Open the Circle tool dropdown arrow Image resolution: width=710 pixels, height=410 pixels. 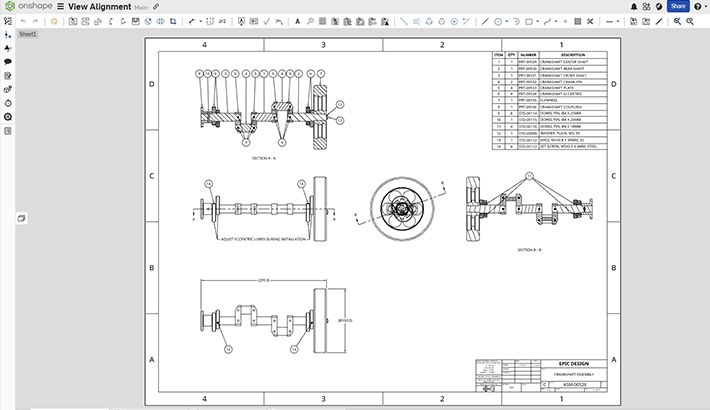[506, 21]
